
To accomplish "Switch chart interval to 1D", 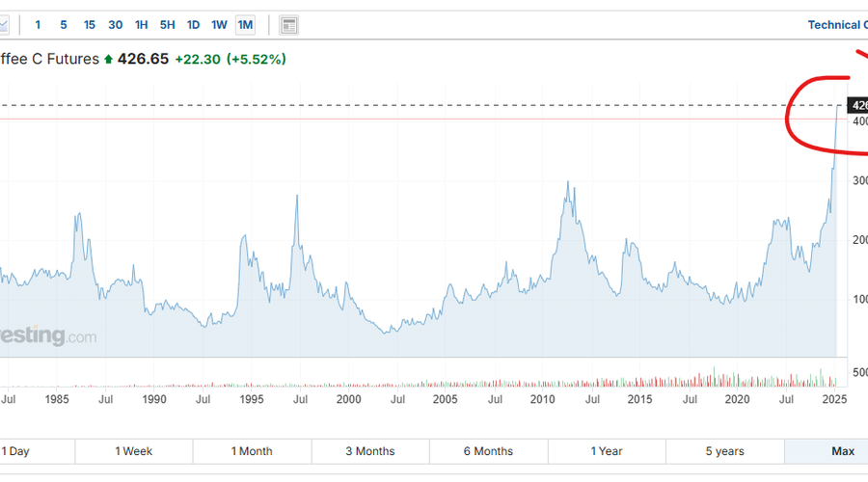I will (x=194, y=25).
